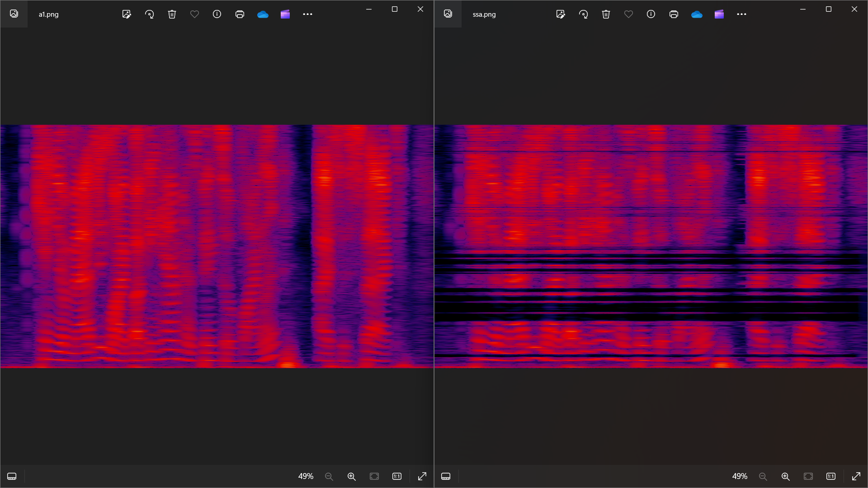Viewport: 868px width, 488px height.
Task: Rotate the image in a1.png window
Action: (149, 14)
